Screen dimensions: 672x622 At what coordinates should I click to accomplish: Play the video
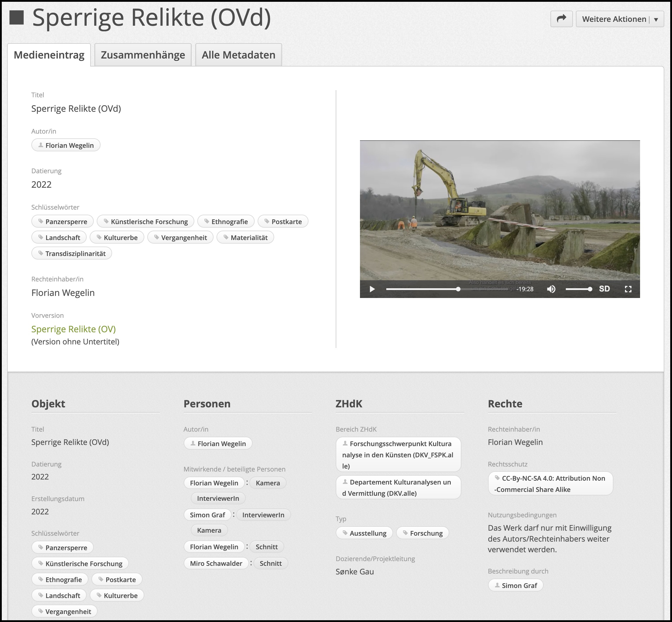point(372,289)
